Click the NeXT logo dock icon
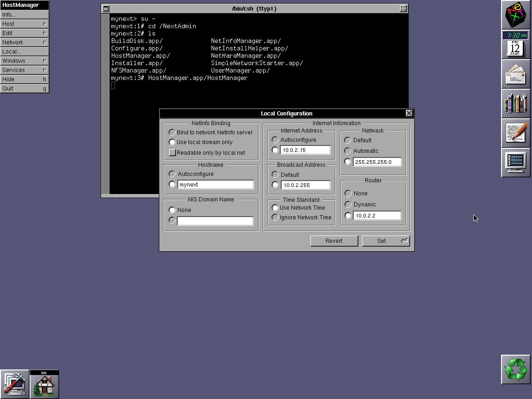 click(x=515, y=15)
